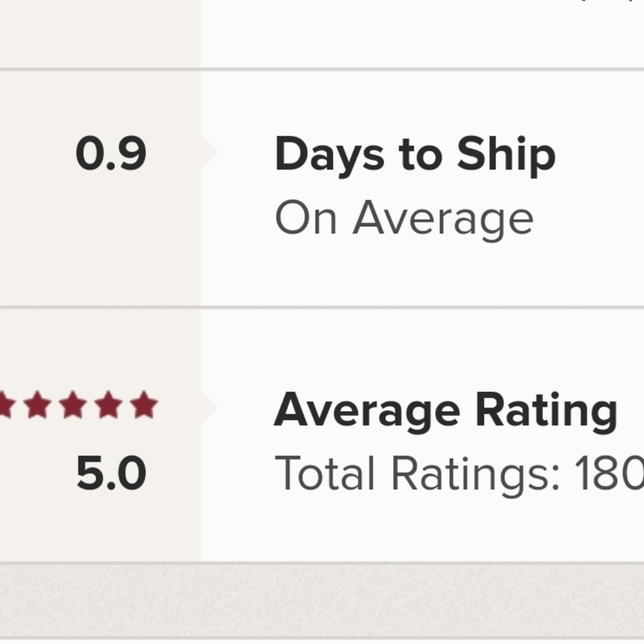
Task: Click the pointer arrow beside Average Rating
Action: click(209, 408)
